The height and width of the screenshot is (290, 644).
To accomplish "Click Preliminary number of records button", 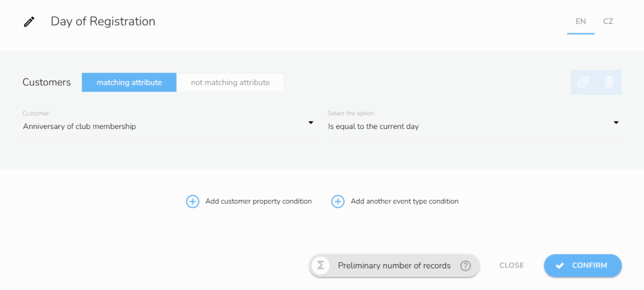I will click(x=394, y=265).
